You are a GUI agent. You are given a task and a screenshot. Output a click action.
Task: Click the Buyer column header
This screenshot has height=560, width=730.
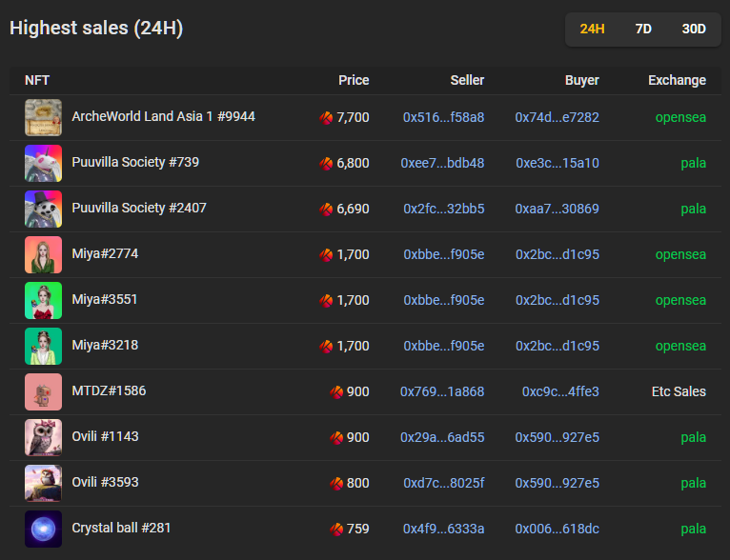pyautogui.click(x=582, y=80)
